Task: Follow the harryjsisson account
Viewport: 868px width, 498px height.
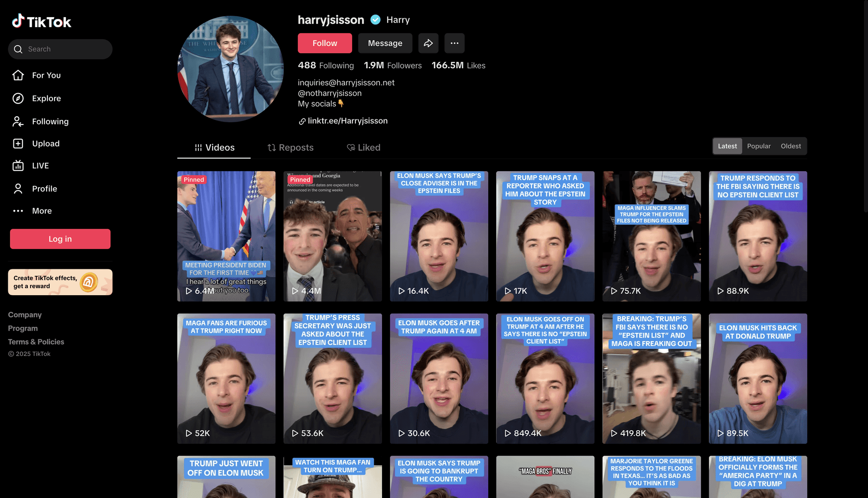Action: [x=324, y=43]
